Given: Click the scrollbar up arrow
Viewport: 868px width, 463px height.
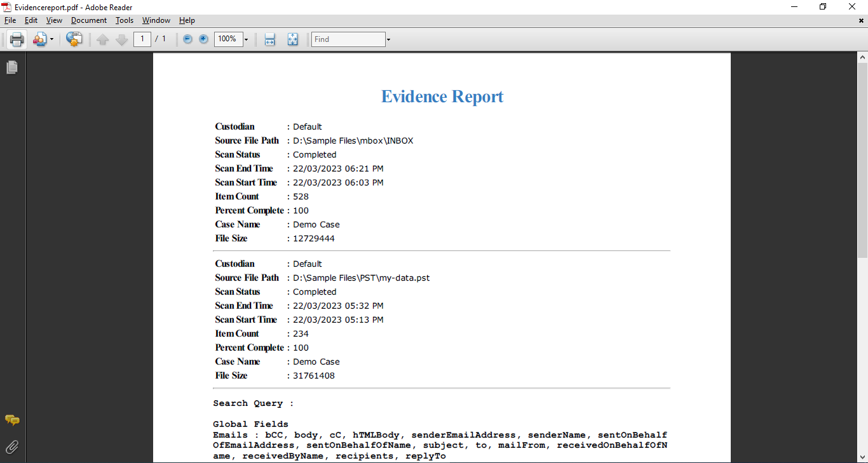Looking at the screenshot, I should 862,57.
